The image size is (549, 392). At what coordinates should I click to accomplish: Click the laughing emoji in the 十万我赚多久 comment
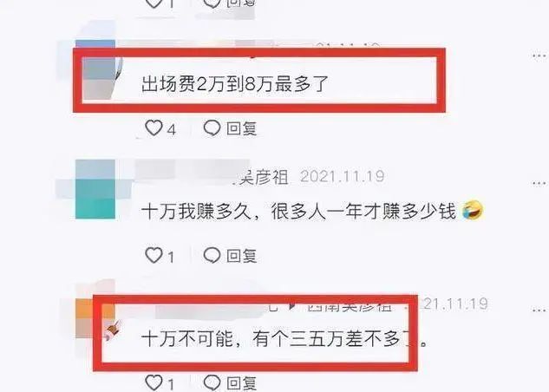pyautogui.click(x=473, y=211)
